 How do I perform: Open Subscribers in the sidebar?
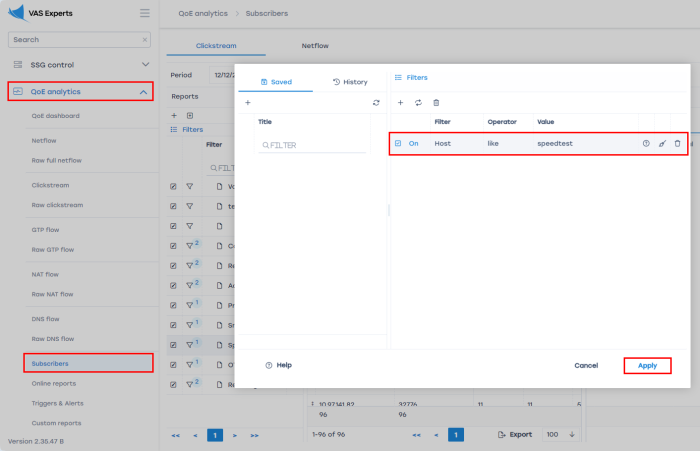50,363
